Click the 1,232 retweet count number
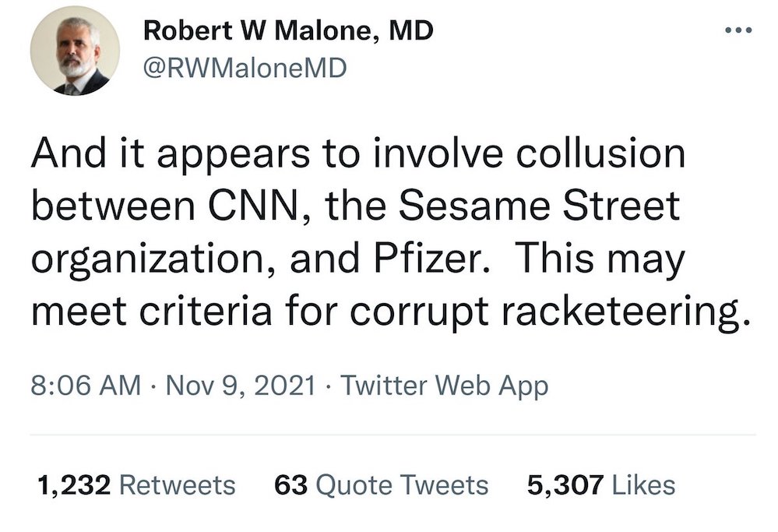Image resolution: width=778 pixels, height=532 pixels. point(76,485)
